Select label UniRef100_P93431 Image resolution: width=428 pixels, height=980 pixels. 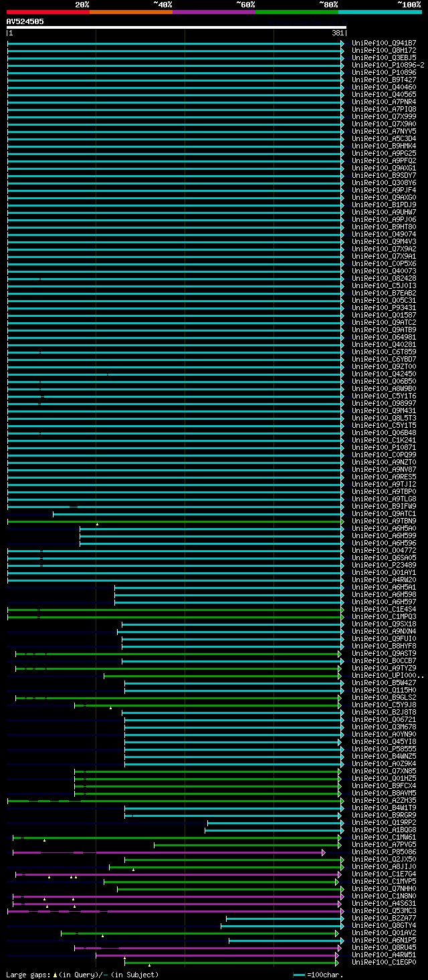tap(385, 308)
